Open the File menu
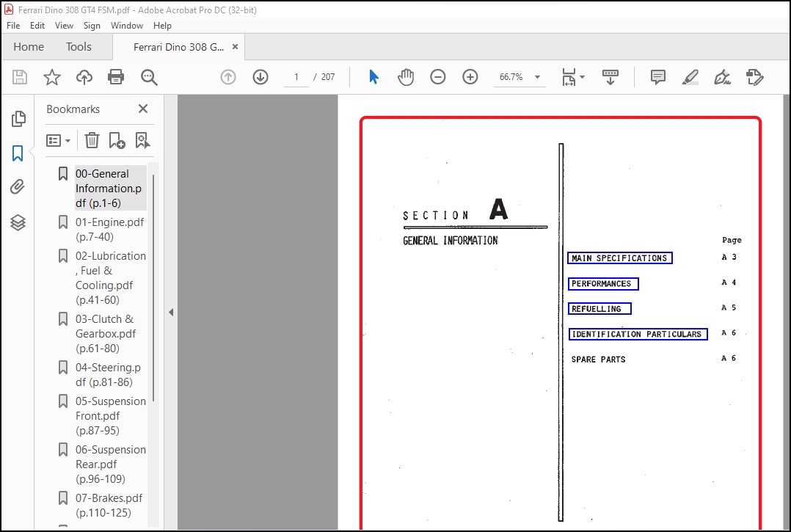The height and width of the screenshot is (532, 791). pos(13,25)
